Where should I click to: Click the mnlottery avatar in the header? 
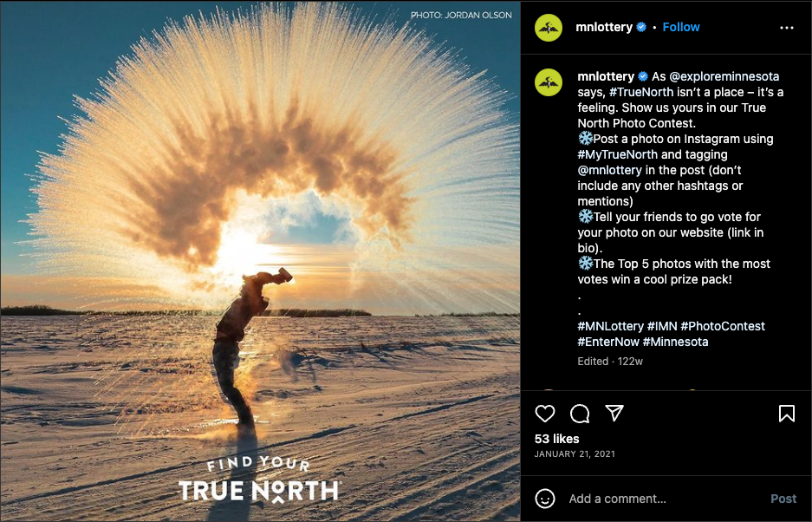tap(549, 28)
